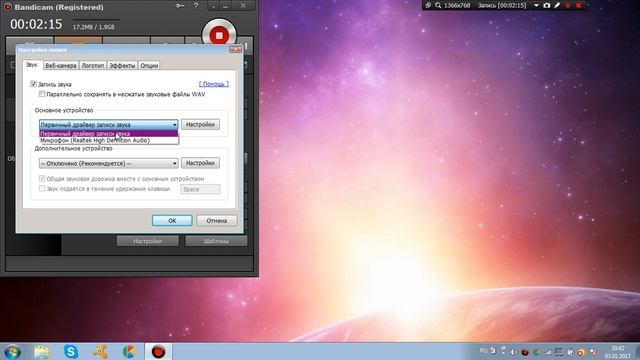The image size is (640, 360).
Task: Click Bandicam logo icon in title bar
Action: coord(7,7)
